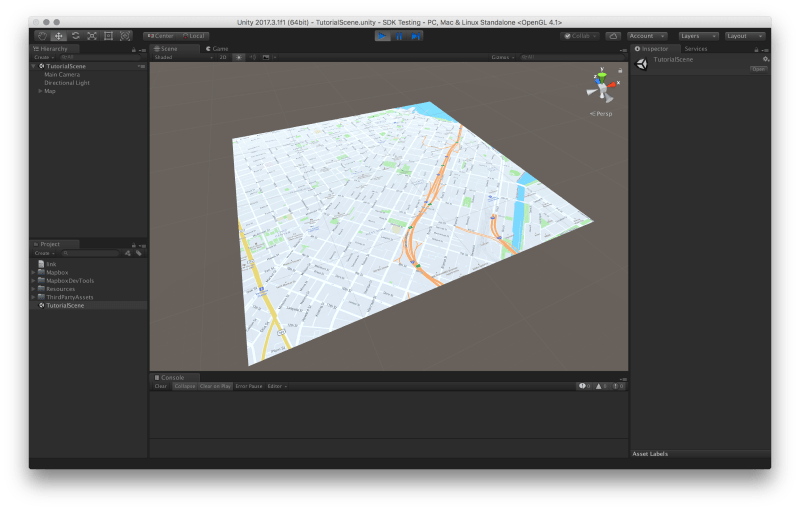Open the Collab dropdown
The image size is (800, 511).
coord(580,36)
